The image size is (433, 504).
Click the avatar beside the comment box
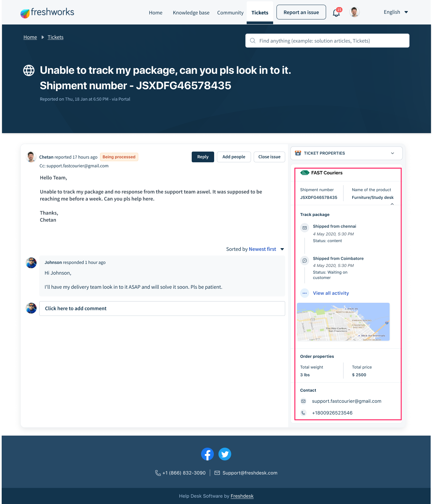pyautogui.click(x=31, y=308)
